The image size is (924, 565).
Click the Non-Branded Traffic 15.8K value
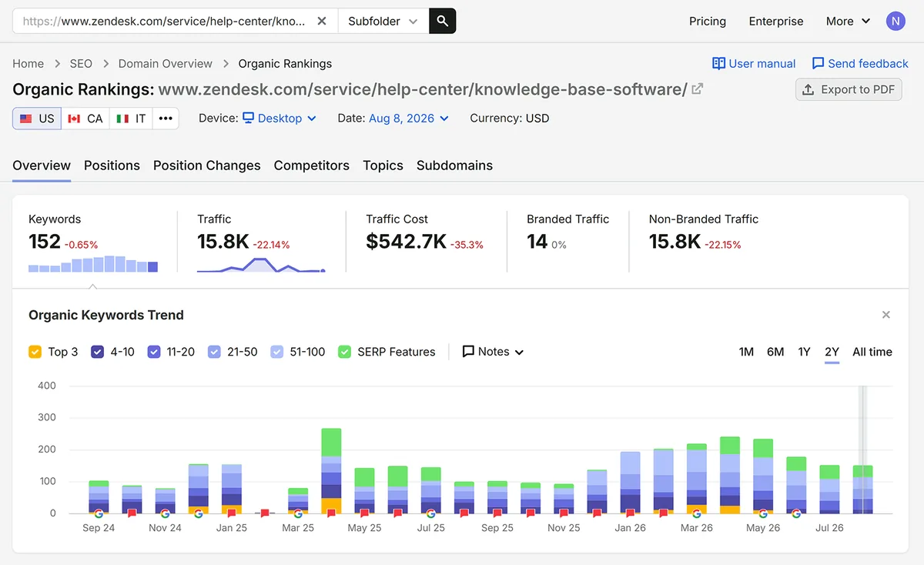tap(675, 242)
